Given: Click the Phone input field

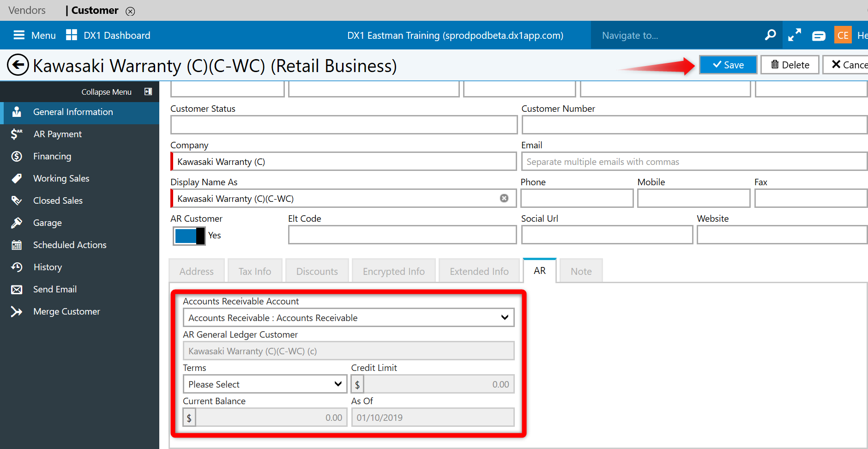Looking at the screenshot, I should 577,198.
